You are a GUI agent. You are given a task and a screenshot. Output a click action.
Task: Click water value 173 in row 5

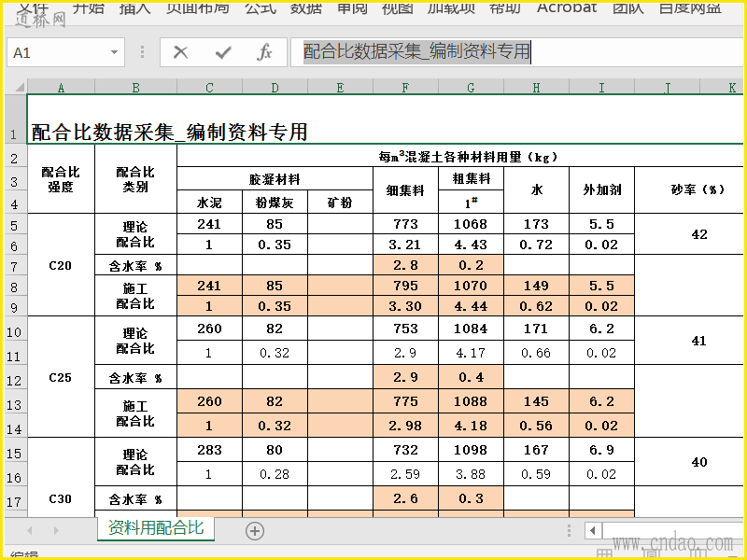(536, 224)
